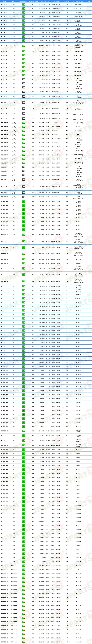This screenshot has height=644, width=92.
Task: Click the petrol icon for 406 BREAK RFR (DEW10J4)
Action: (24, 143)
